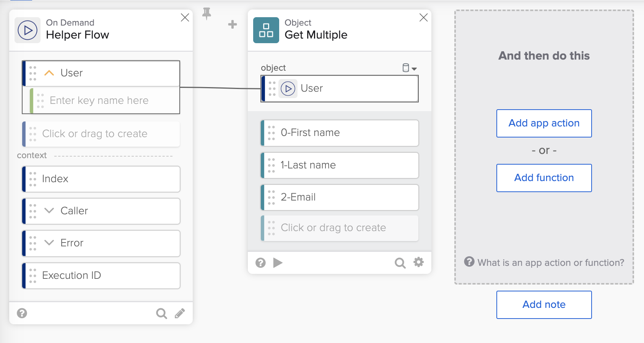Collapse the User object field
Viewport: 644px width, 343px height.
point(49,73)
